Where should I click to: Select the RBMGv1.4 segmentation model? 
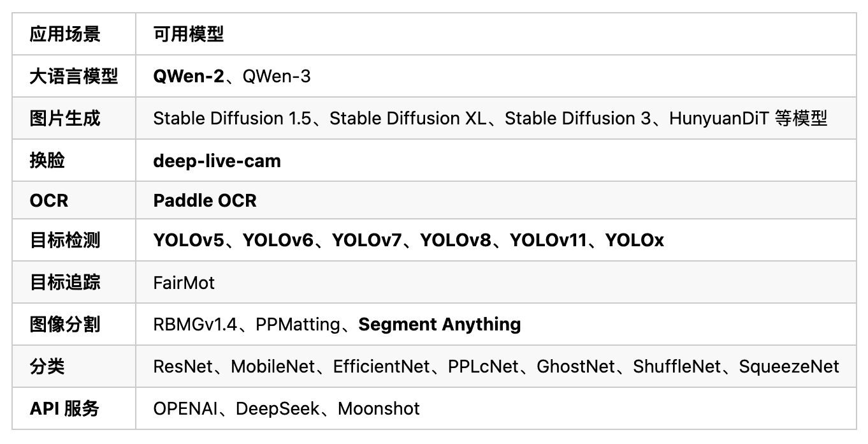196,325
